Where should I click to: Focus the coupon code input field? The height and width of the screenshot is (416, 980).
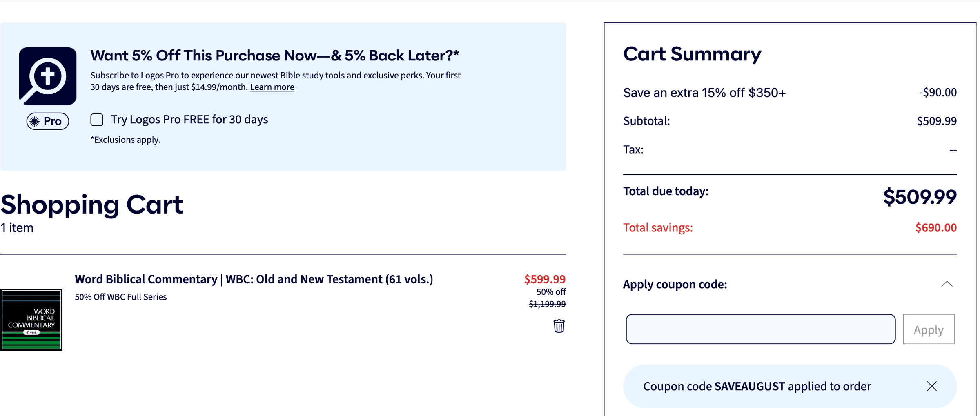pos(760,329)
